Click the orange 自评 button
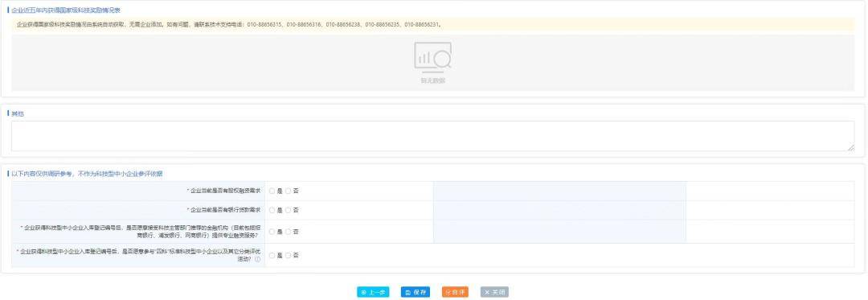The width and height of the screenshot is (868, 300). (x=455, y=292)
